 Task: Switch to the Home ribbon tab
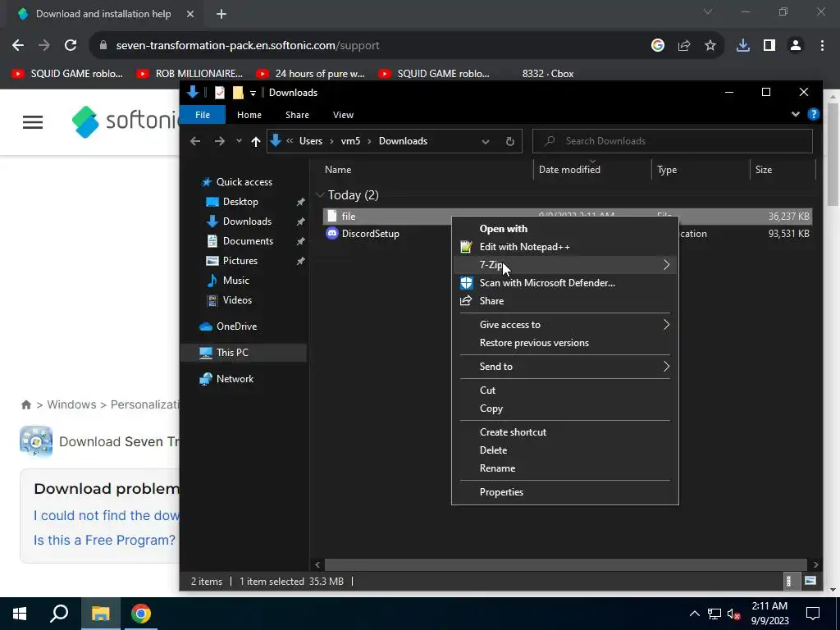(x=249, y=115)
